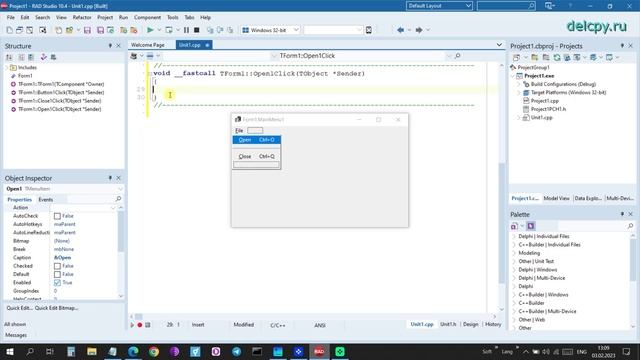
Task: Expand C++Builder | Windows palette category
Action: pos(514,295)
